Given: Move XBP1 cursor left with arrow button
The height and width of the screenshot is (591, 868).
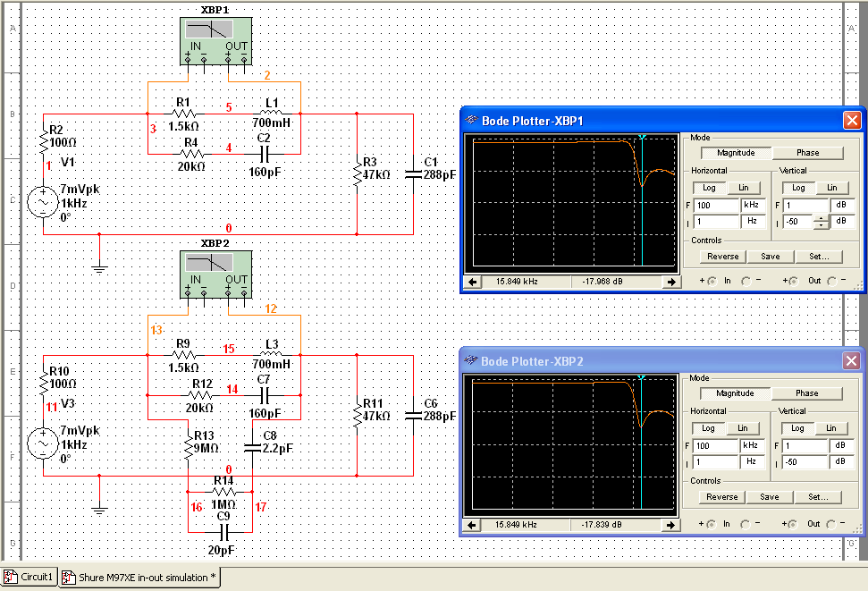Looking at the screenshot, I should click(472, 282).
